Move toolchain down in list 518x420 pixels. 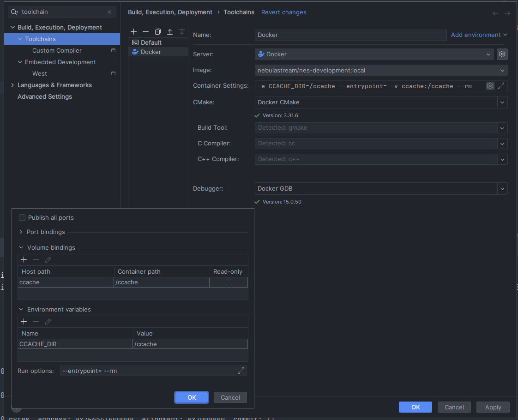(182, 32)
